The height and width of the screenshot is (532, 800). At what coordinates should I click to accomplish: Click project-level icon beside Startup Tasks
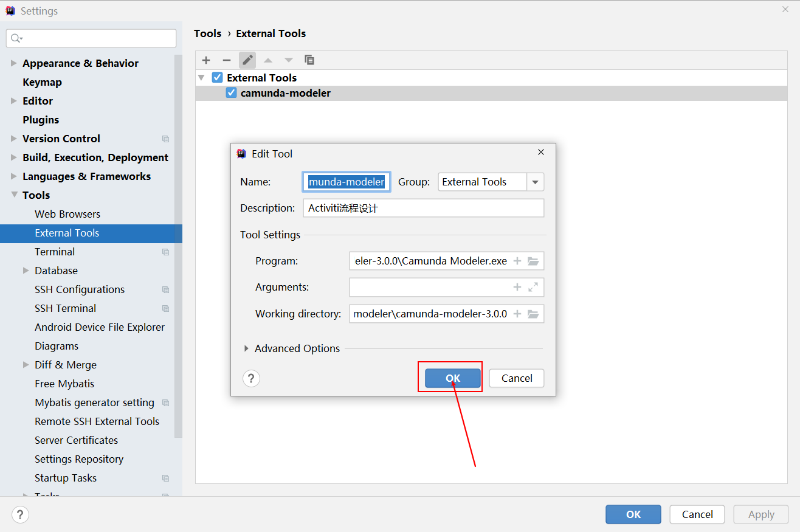(166, 478)
